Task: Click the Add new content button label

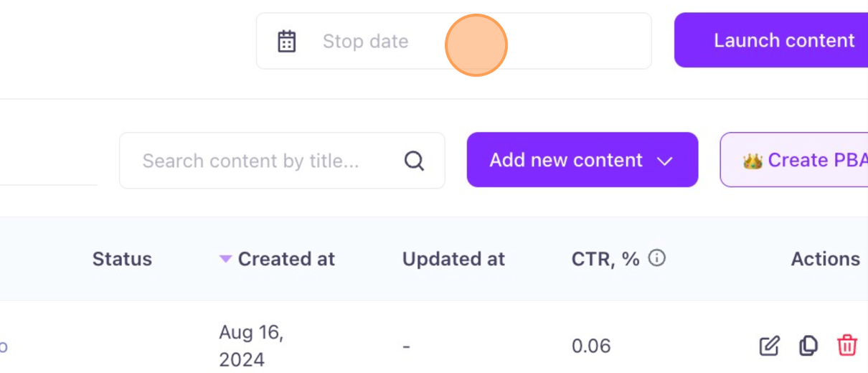Action: point(566,160)
